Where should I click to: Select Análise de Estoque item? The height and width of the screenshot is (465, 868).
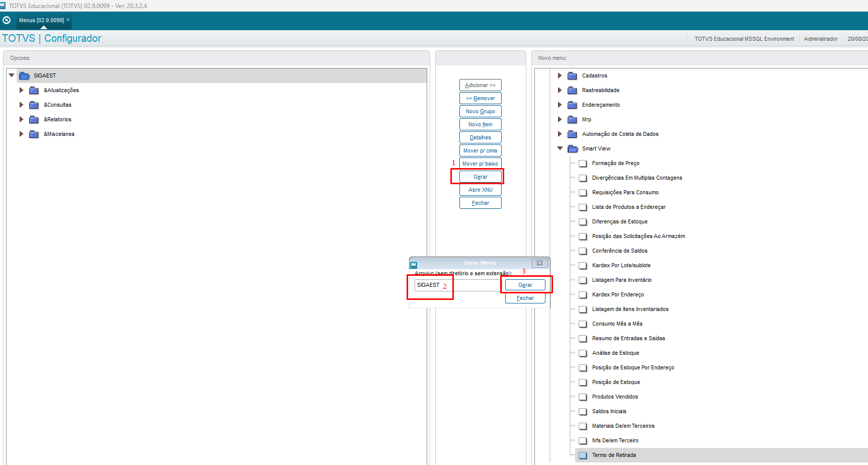click(615, 353)
